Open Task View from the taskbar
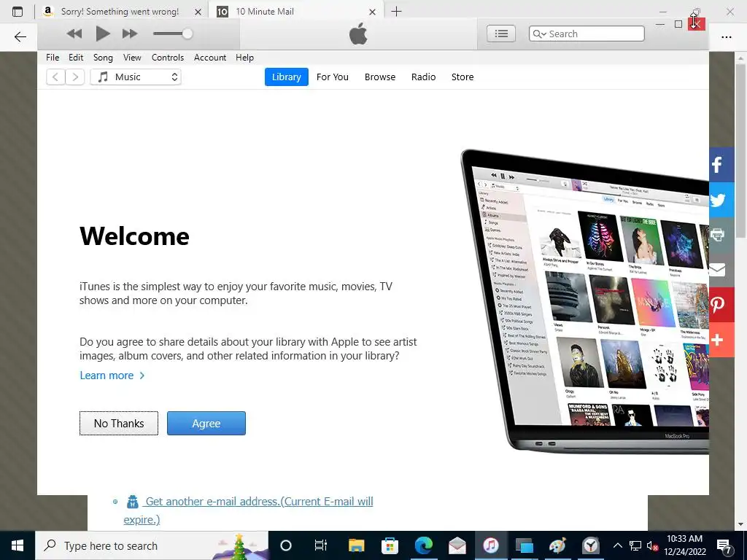The width and height of the screenshot is (747, 560). 321,545
